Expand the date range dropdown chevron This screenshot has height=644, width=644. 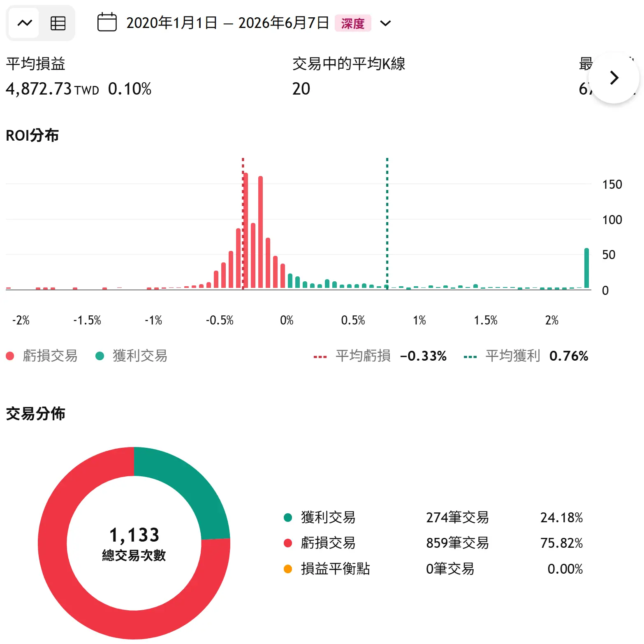point(385,23)
